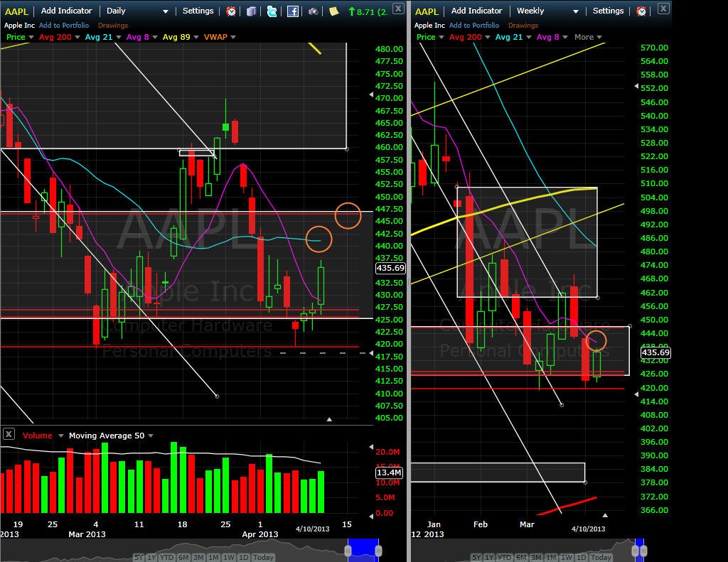Screen dimensions: 728x562
Task: Click the database stack icon in Daily toolbar
Action: coord(251,11)
